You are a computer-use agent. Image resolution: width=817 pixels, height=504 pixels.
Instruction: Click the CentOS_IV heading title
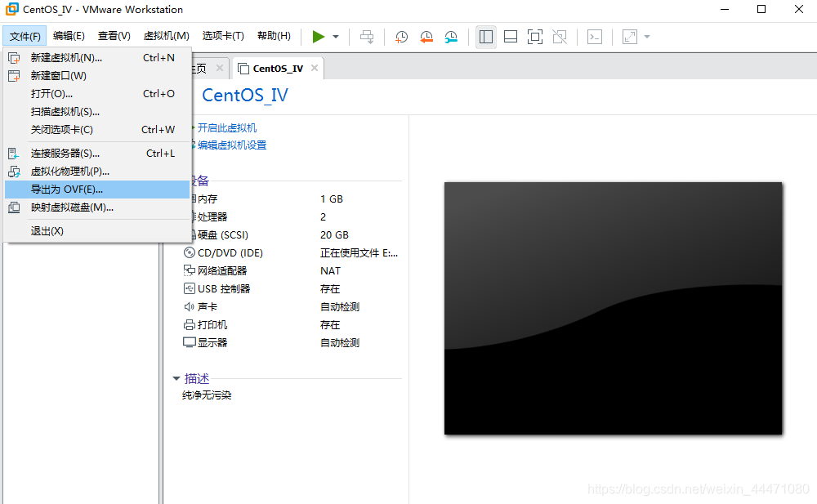pyautogui.click(x=245, y=95)
